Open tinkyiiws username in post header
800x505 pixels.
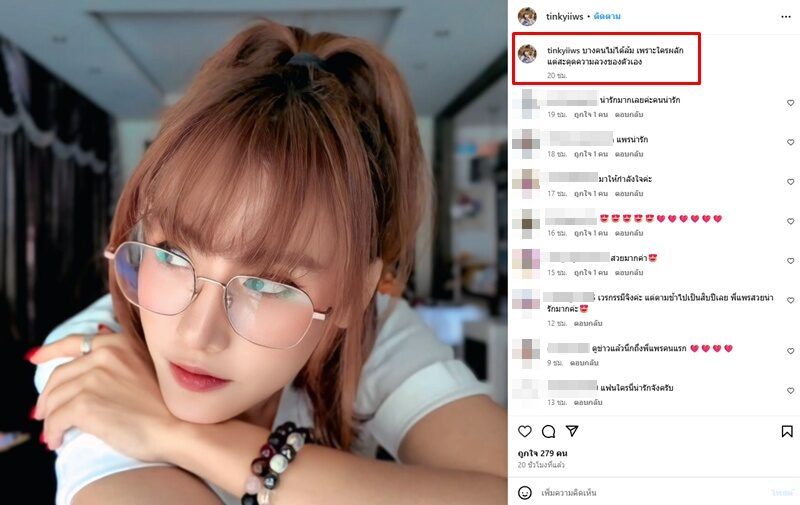(x=564, y=16)
